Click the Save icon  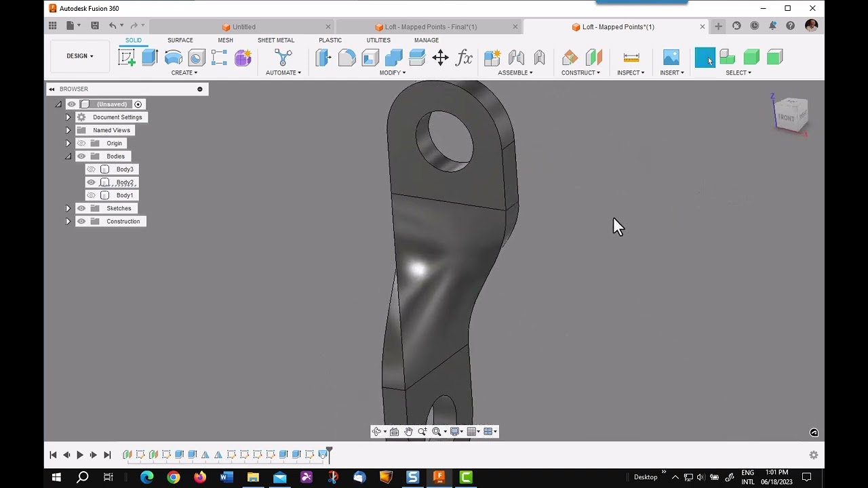(x=95, y=26)
